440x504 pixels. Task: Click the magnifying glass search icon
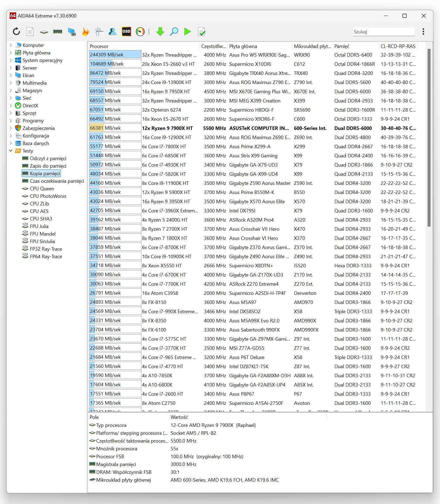(x=174, y=32)
